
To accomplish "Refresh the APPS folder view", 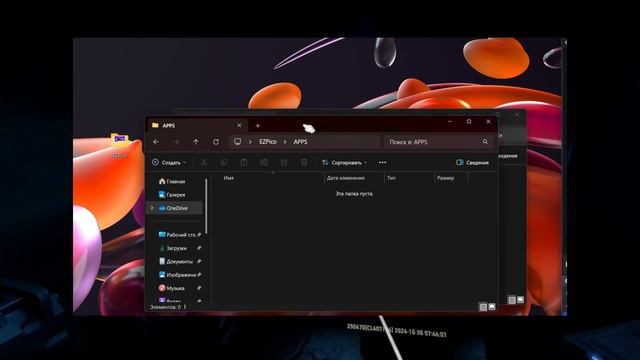I will click(x=216, y=142).
